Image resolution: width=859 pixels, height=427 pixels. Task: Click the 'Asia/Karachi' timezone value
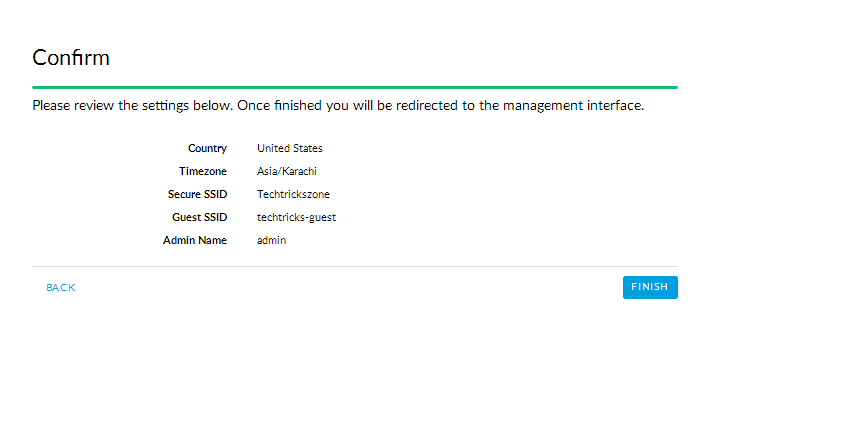point(287,171)
